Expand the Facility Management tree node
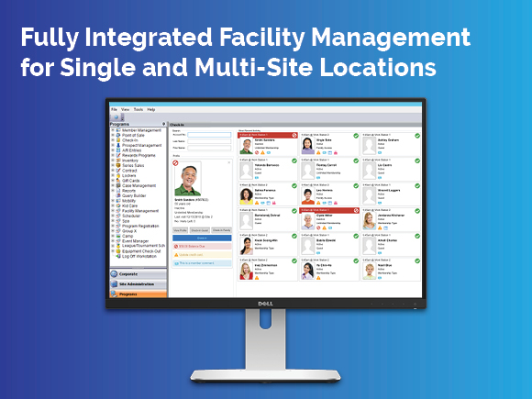Viewport: 532px width, 399px height. pos(113,211)
